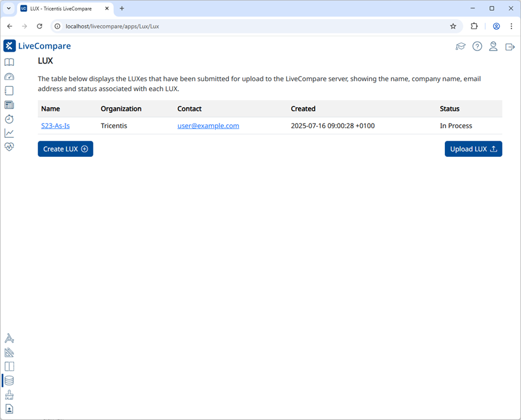The image size is (521, 420).
Task: Open the open-book icon in the sidebar
Action: click(x=9, y=62)
